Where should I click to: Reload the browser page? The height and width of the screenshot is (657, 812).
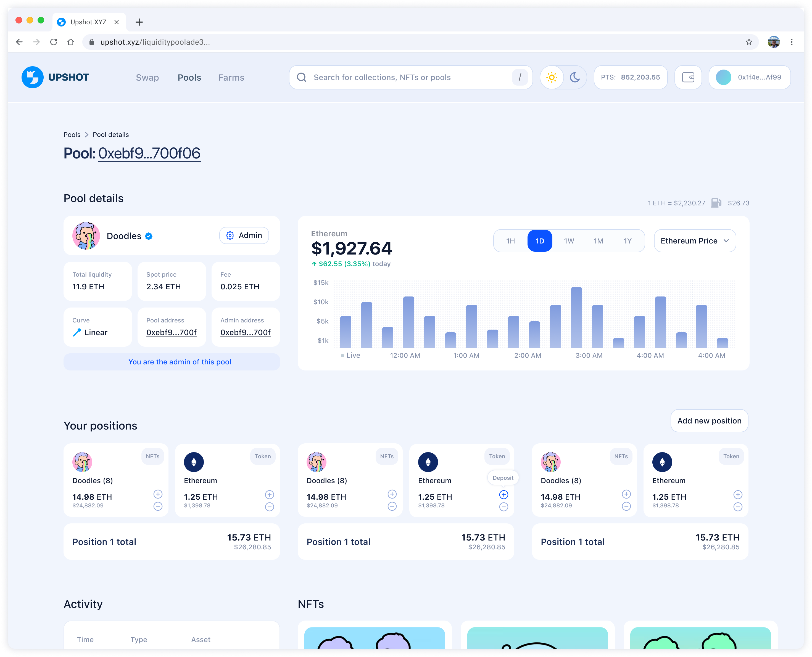54,42
